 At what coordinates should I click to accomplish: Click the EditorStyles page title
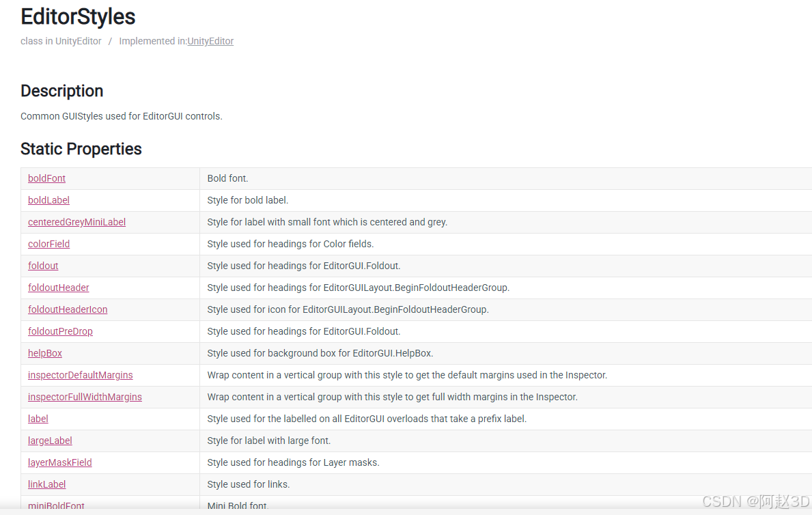79,16
